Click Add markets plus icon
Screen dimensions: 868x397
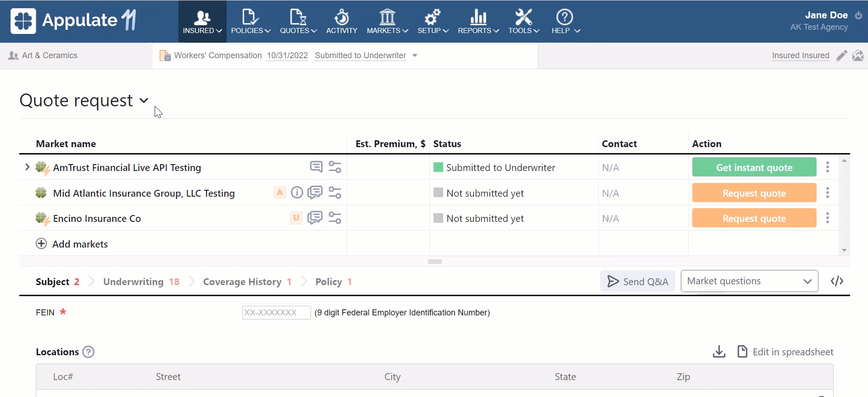coord(41,243)
